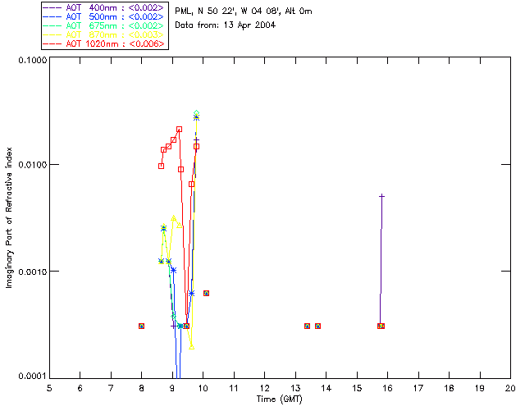Click the data marker near 13.4 GMT

[307, 326]
